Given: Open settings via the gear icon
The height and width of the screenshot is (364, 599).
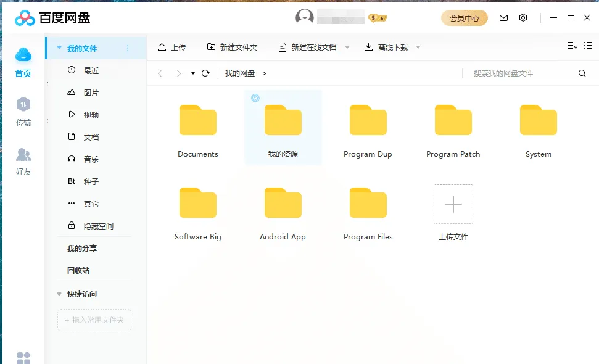Looking at the screenshot, I should coord(523,17).
